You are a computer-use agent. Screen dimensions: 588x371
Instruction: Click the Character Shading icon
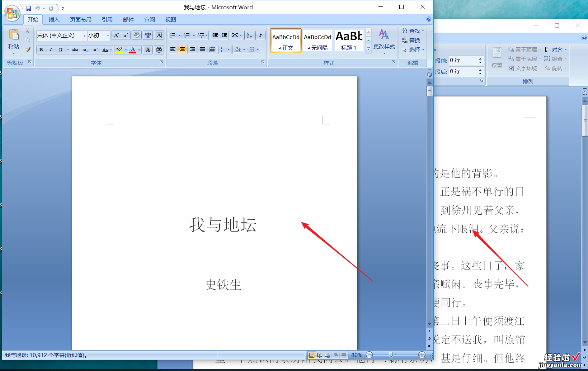coord(148,50)
